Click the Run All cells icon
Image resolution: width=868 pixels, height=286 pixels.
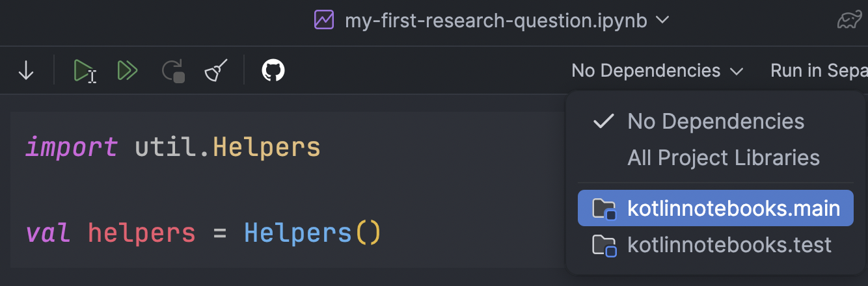[x=128, y=70]
